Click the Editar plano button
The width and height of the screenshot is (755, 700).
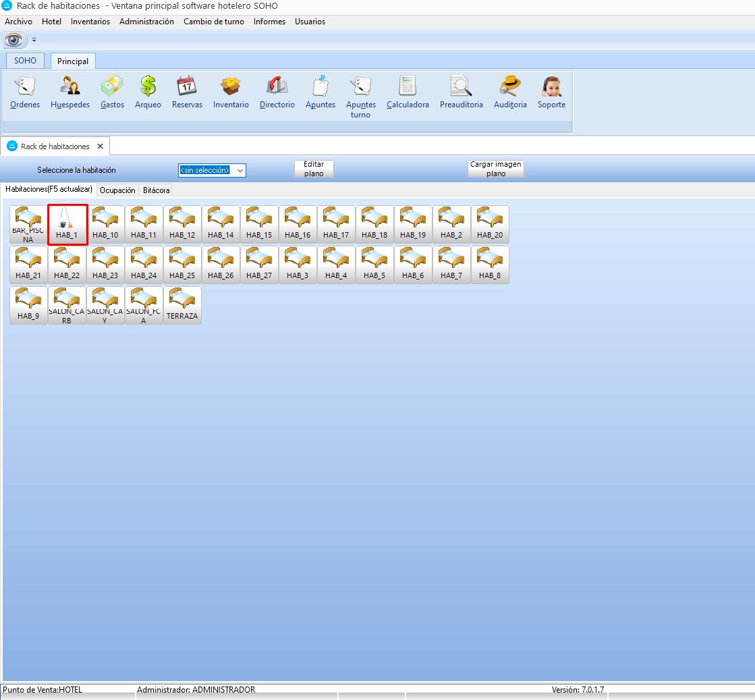pyautogui.click(x=314, y=169)
